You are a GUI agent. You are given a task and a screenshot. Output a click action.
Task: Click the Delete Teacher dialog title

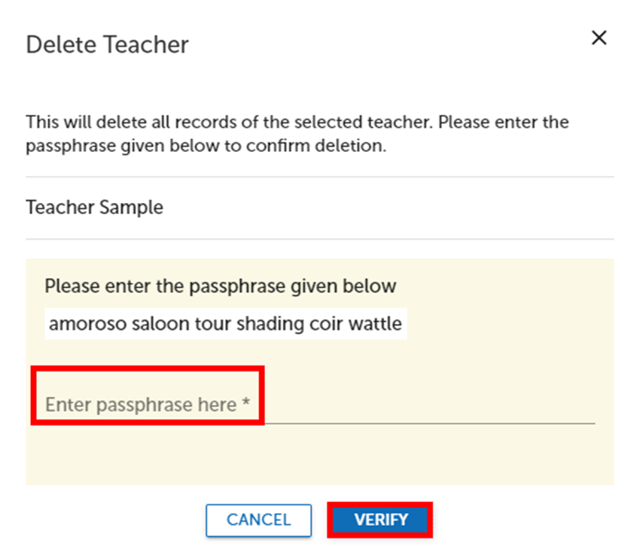107,44
